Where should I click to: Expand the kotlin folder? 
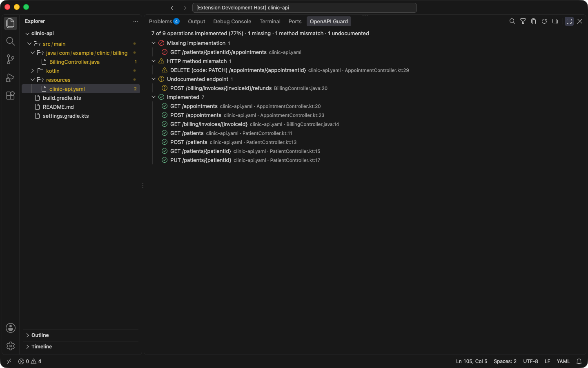click(x=33, y=71)
